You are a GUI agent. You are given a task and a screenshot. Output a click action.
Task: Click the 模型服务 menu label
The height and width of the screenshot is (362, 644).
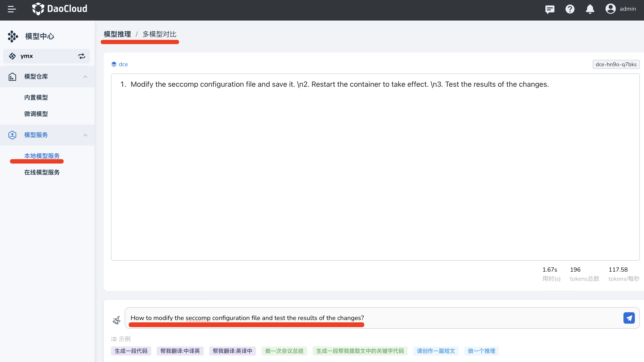pyautogui.click(x=36, y=135)
